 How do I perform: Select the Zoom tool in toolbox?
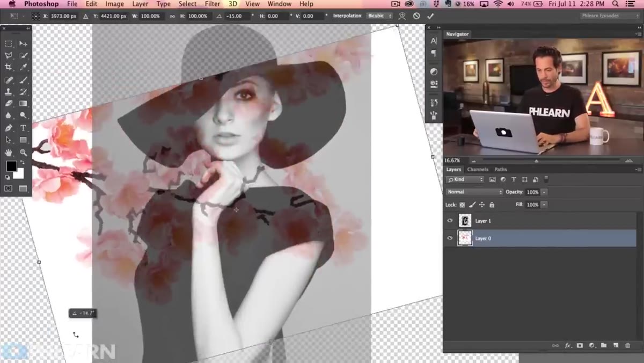[24, 153]
